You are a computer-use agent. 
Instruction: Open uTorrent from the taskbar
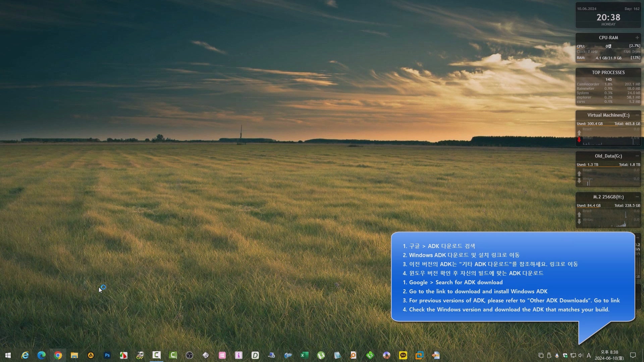pos(321,355)
